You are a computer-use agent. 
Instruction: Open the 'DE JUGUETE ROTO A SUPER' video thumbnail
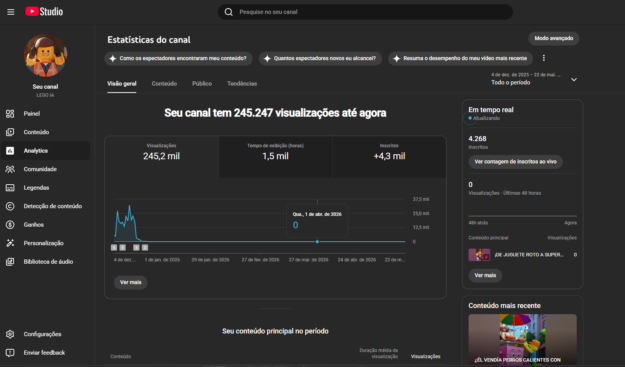coord(479,255)
